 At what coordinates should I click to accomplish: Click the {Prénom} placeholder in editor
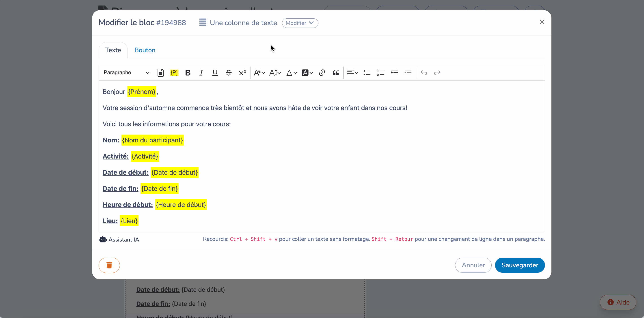[142, 91]
